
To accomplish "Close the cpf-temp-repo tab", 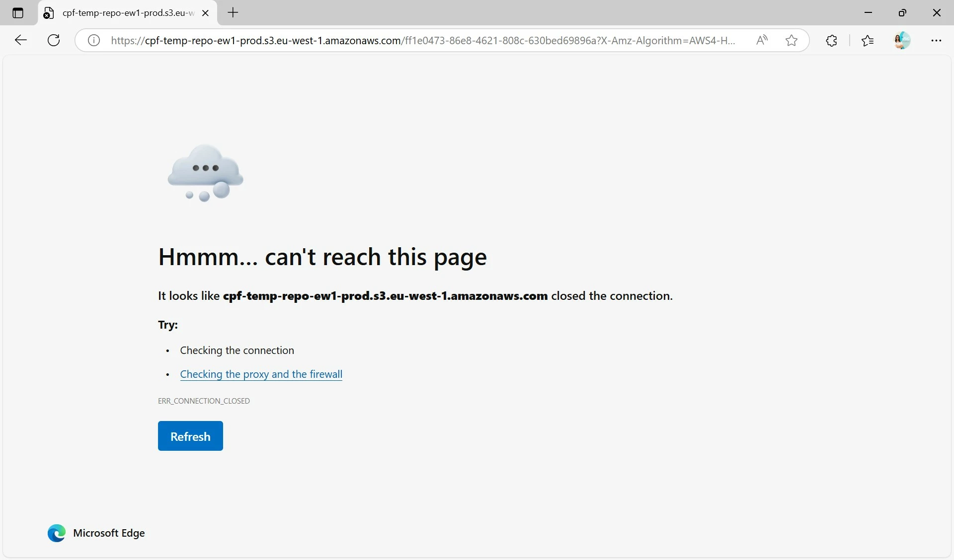I will coord(205,13).
